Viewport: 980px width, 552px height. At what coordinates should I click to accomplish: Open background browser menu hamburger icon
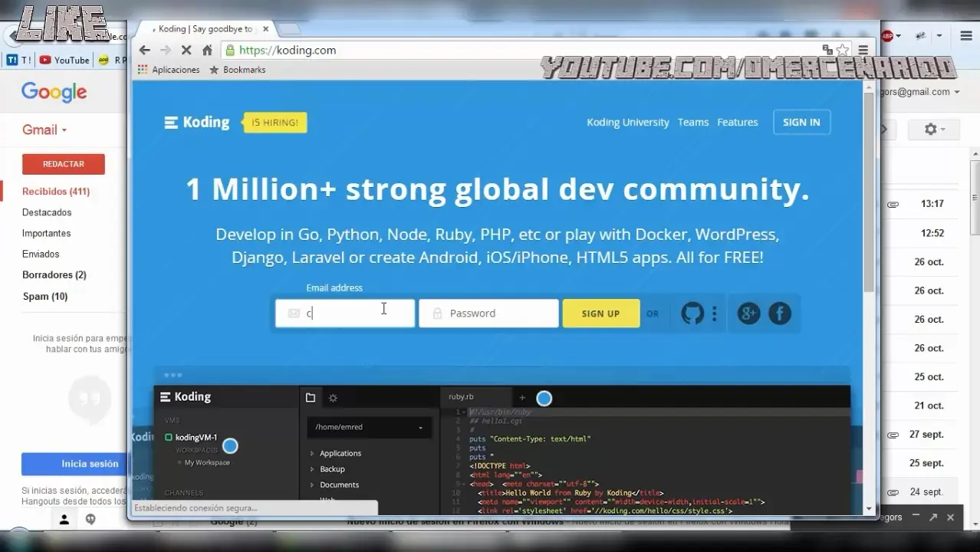(965, 35)
